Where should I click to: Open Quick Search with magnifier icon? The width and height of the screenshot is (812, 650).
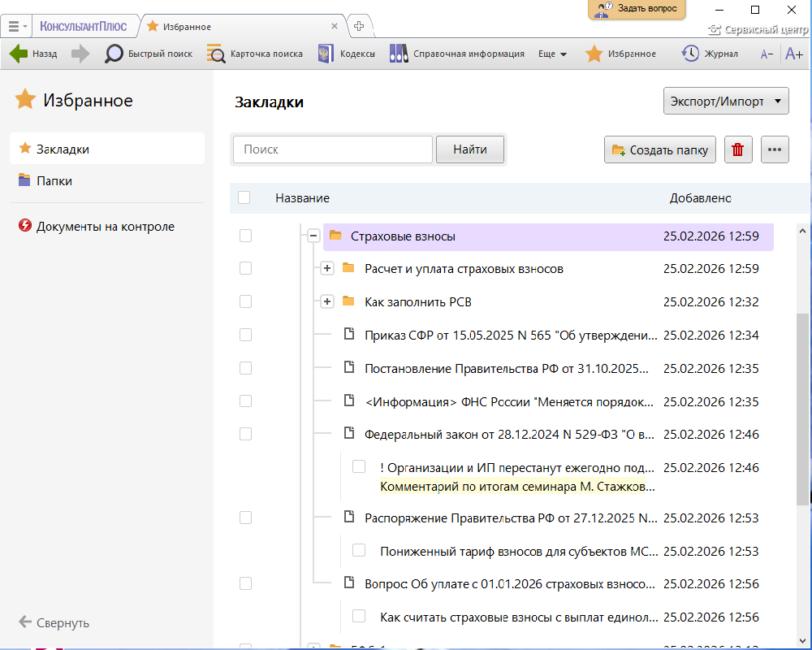point(114,54)
